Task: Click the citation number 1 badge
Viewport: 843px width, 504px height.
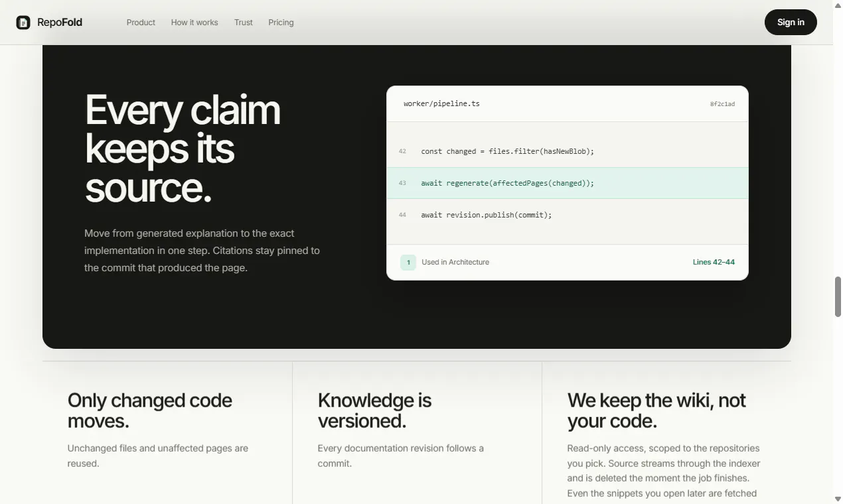Action: [408, 263]
